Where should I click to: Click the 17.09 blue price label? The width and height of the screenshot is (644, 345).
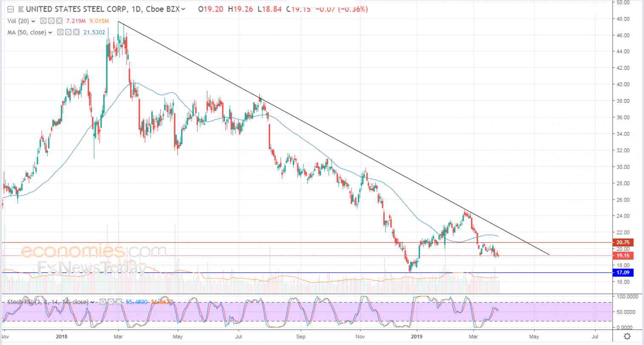[622, 272]
